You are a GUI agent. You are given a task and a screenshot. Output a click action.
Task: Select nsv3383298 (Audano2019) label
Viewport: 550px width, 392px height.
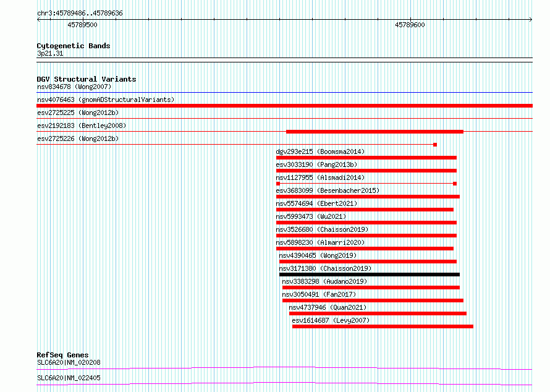click(324, 281)
